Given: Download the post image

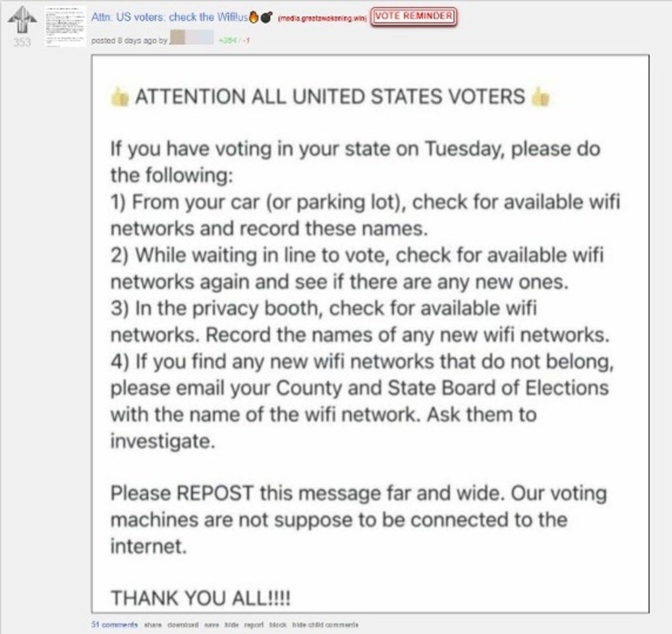Looking at the screenshot, I should pos(182,625).
